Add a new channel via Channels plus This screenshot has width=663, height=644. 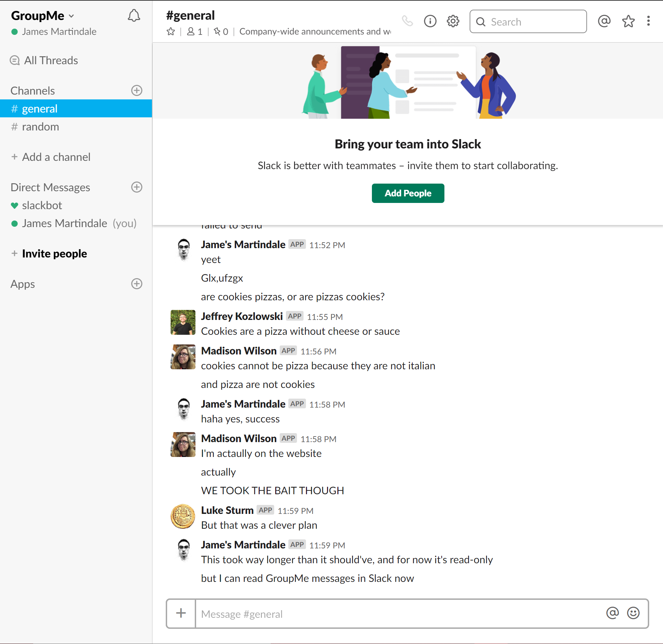tap(137, 90)
